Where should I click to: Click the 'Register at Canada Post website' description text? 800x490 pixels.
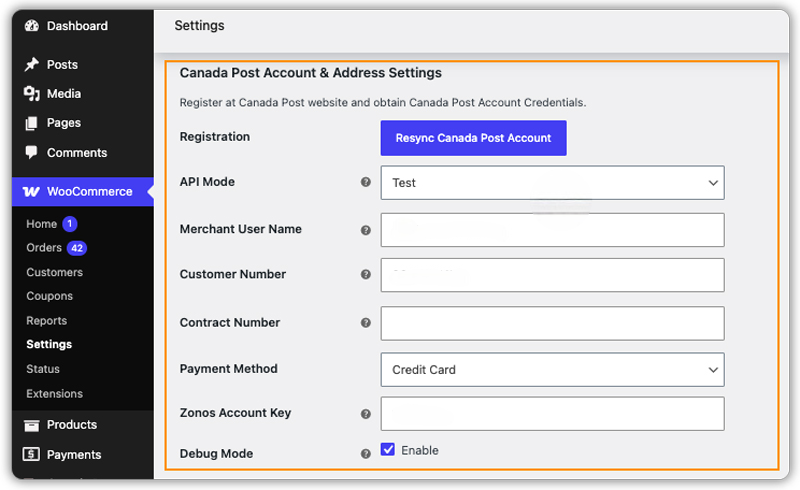pos(383,103)
